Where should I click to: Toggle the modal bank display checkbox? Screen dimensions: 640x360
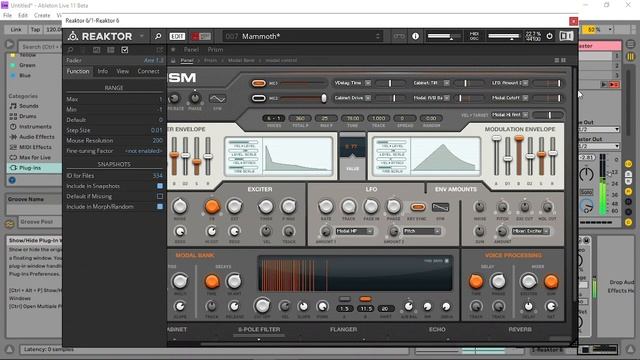coord(447,261)
